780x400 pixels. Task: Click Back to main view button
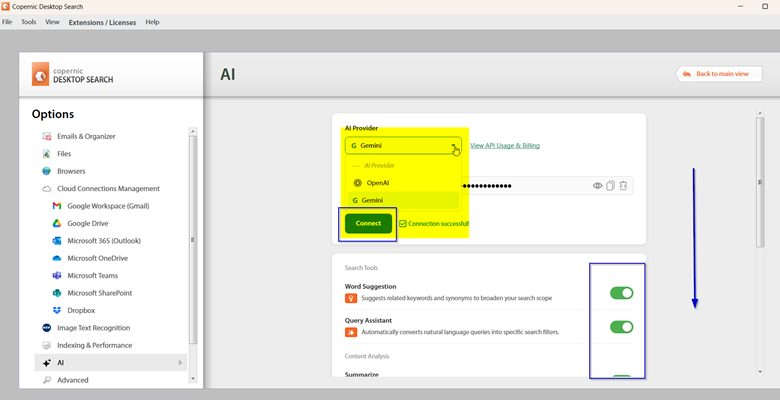[719, 74]
